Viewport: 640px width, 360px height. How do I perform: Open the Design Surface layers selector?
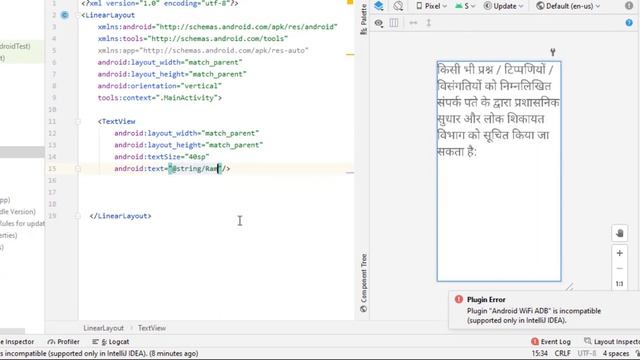[x=379, y=6]
